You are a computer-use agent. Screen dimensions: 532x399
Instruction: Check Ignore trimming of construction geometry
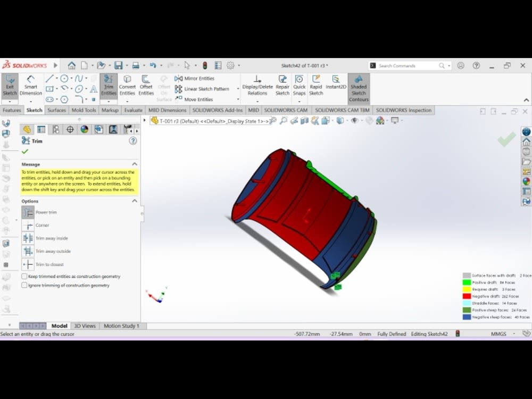(23, 286)
